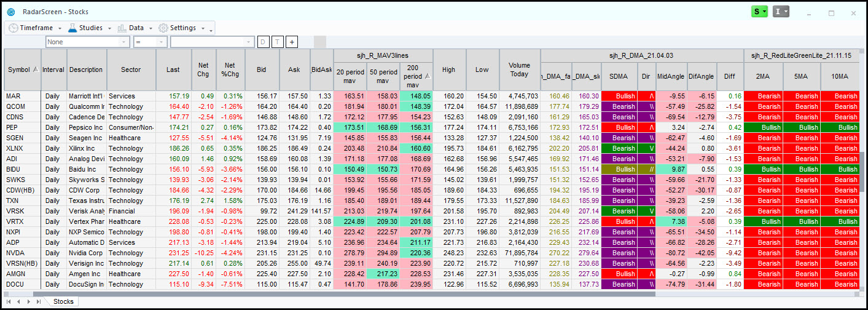Viewport: 868px width, 310px height.
Task: Go to first sheet tab arrow
Action: 9,301
